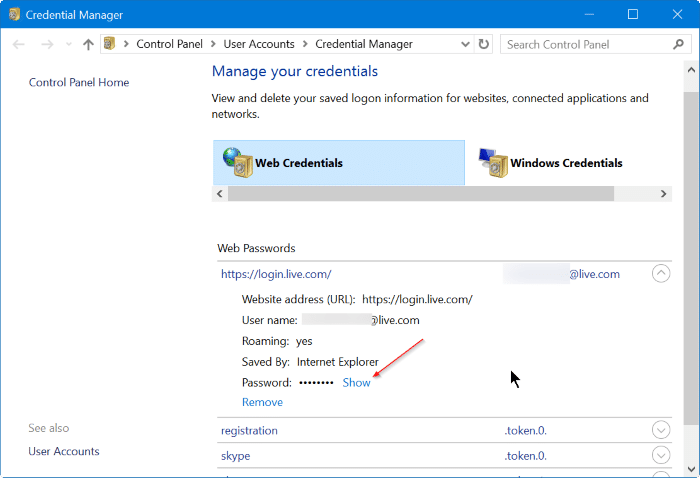Expand chevron after User Accounts breadcrumb
Image resolution: width=700 pixels, height=478 pixels.
tap(305, 44)
